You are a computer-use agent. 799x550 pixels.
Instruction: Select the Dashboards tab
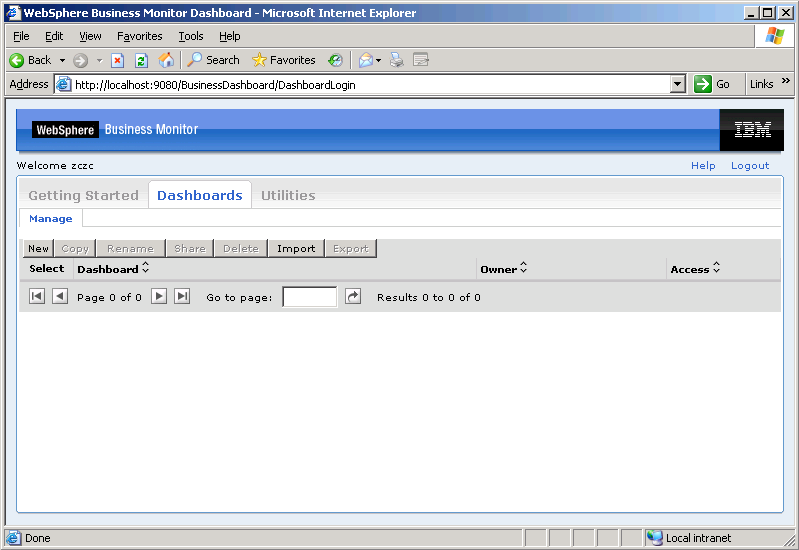[200, 195]
